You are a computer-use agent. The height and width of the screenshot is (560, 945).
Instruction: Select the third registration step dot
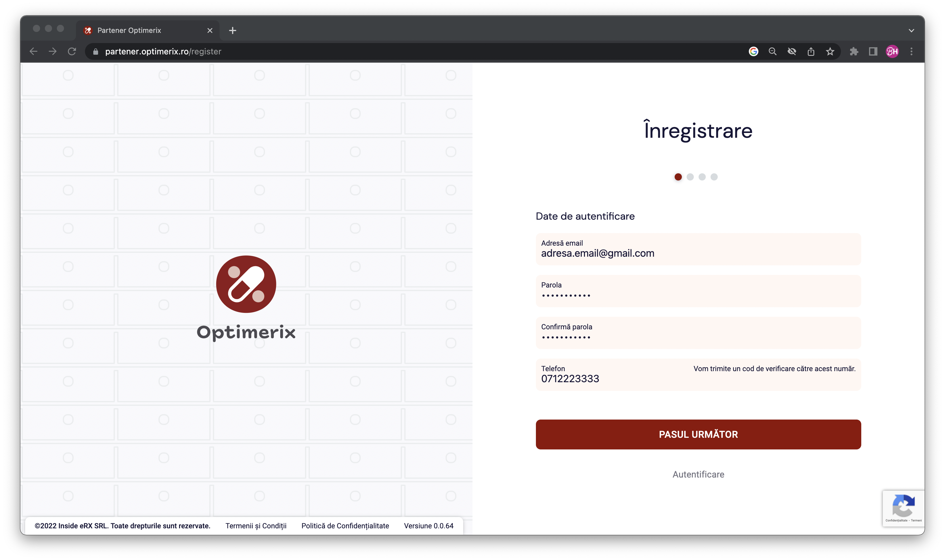[702, 177]
